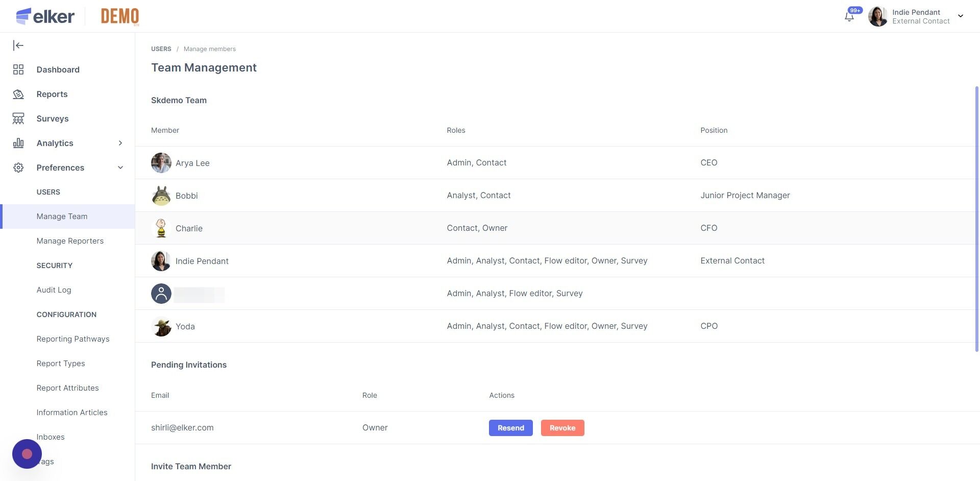Select Reporting Pathways menu item
Image resolution: width=980 pixels, height=481 pixels.
[73, 339]
